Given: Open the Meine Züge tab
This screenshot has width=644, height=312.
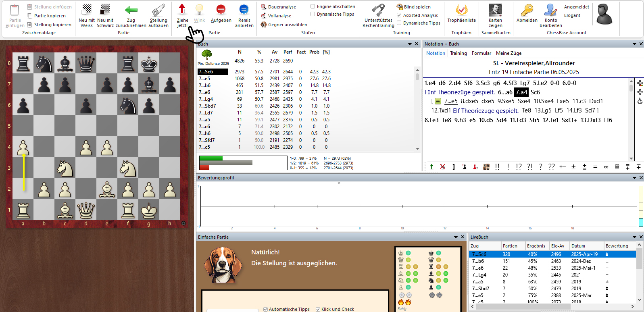Looking at the screenshot, I should tap(509, 53).
